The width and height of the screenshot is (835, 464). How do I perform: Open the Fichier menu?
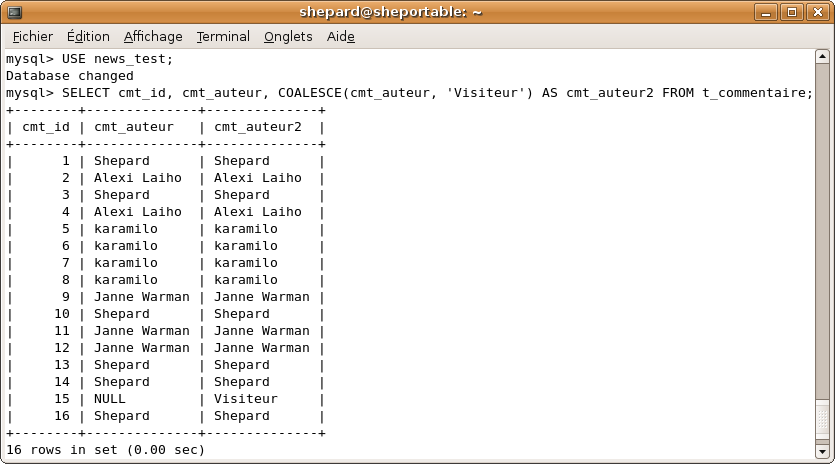point(33,36)
